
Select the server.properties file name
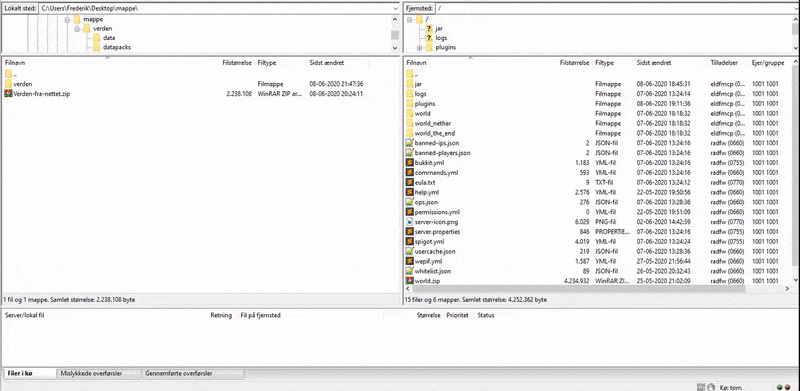[438, 232]
